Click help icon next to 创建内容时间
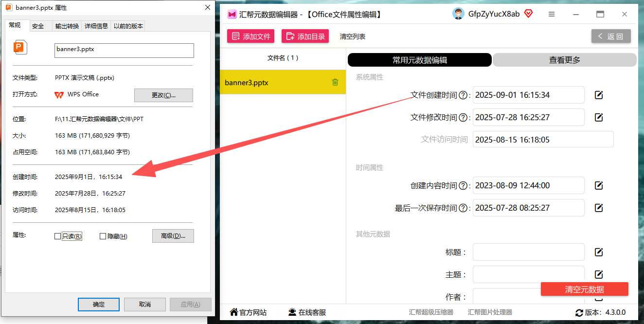Screen dimensions: 644x324 [x=463, y=186]
